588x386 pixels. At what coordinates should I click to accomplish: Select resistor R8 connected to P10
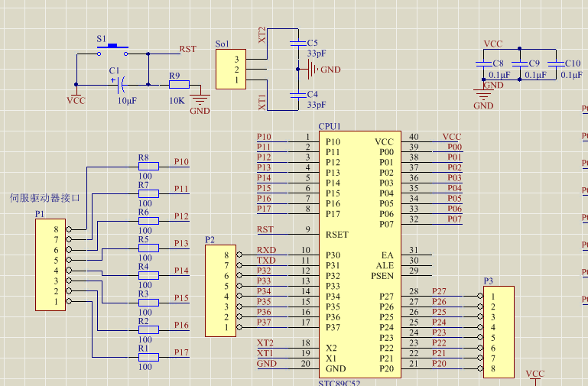[148, 166]
